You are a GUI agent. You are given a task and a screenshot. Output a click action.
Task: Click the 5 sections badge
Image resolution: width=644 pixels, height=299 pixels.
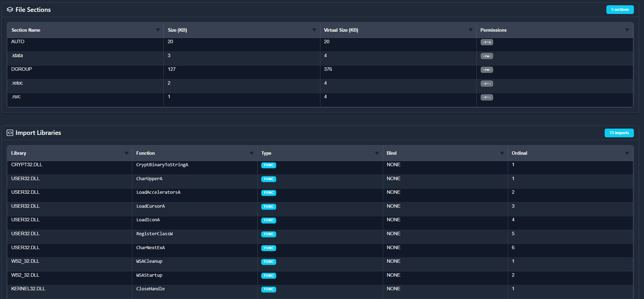(620, 10)
